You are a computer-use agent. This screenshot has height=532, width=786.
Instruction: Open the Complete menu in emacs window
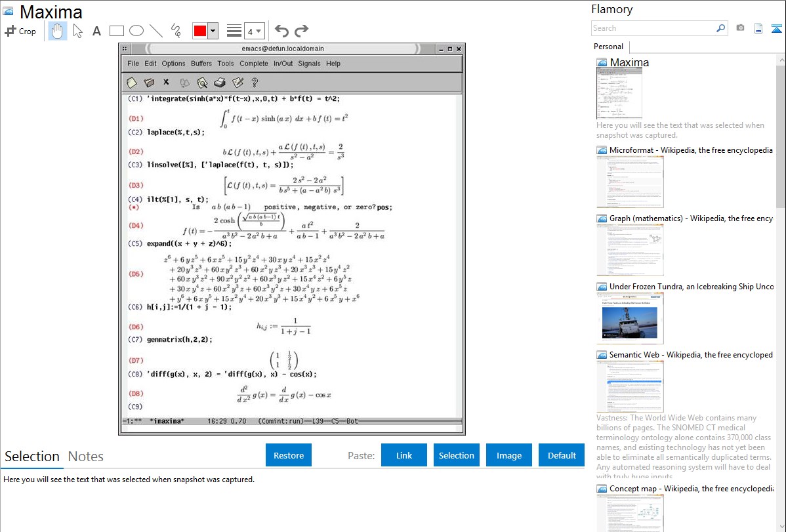(254, 64)
